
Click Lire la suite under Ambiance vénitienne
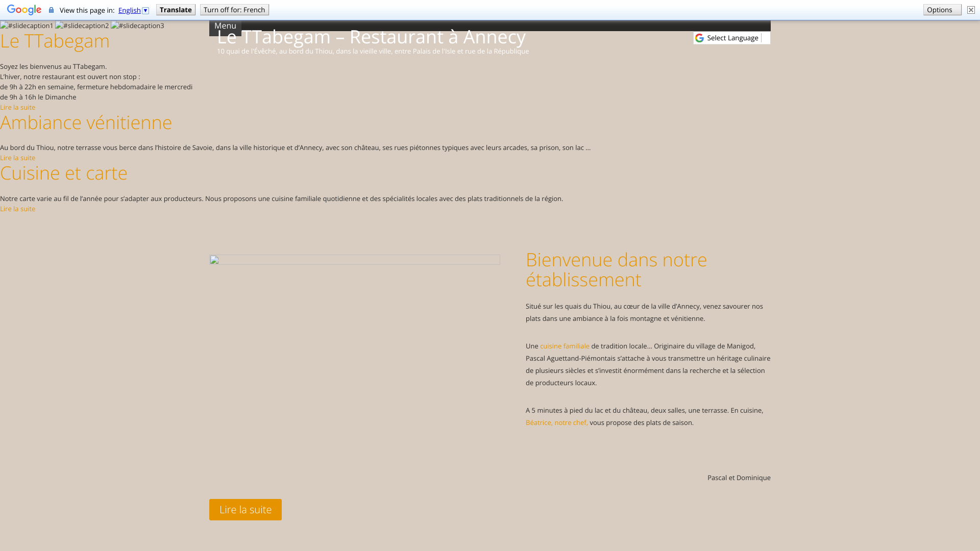pos(18,158)
